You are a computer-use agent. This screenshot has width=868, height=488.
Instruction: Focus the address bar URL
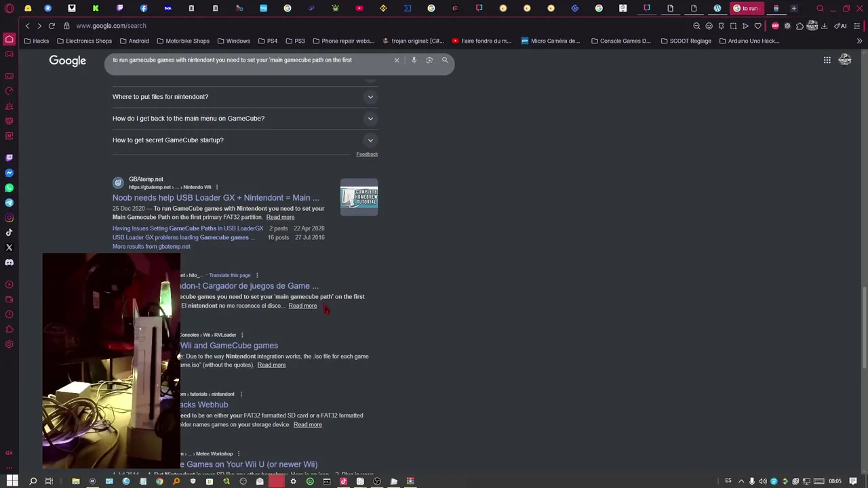point(111,26)
